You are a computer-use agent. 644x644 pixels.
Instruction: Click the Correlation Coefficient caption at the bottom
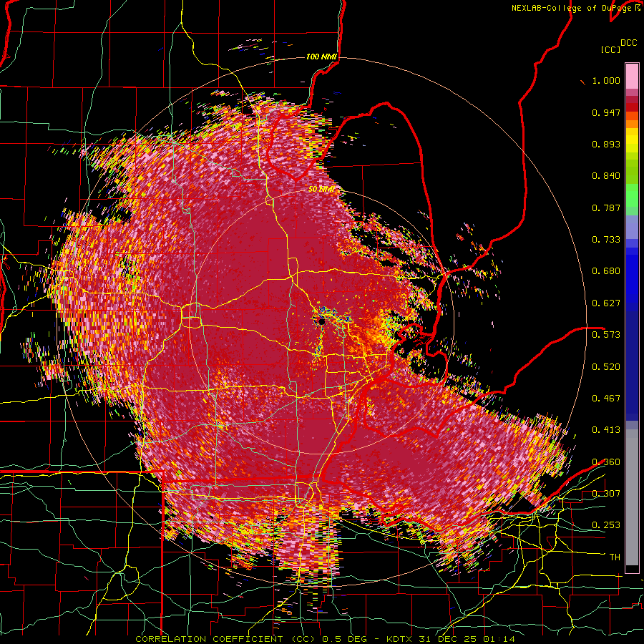pyautogui.click(x=325, y=639)
